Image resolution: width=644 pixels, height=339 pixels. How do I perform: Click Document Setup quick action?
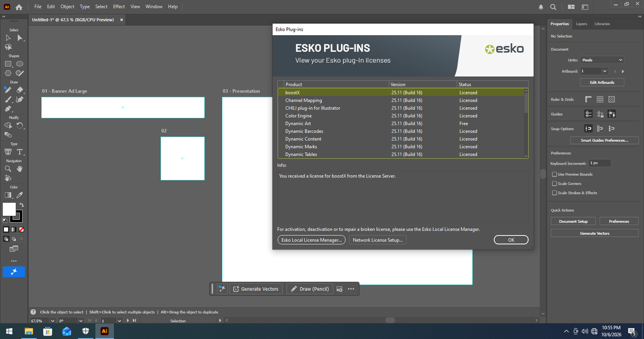click(x=573, y=221)
